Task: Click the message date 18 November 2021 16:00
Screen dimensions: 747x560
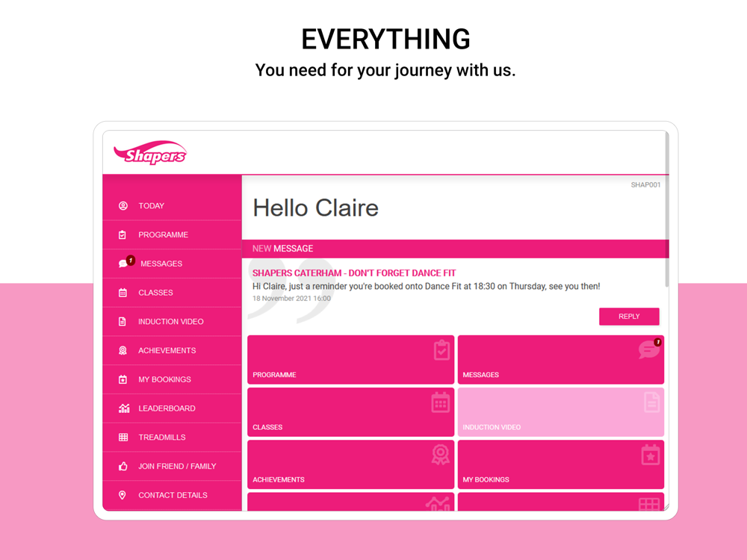Action: (291, 299)
